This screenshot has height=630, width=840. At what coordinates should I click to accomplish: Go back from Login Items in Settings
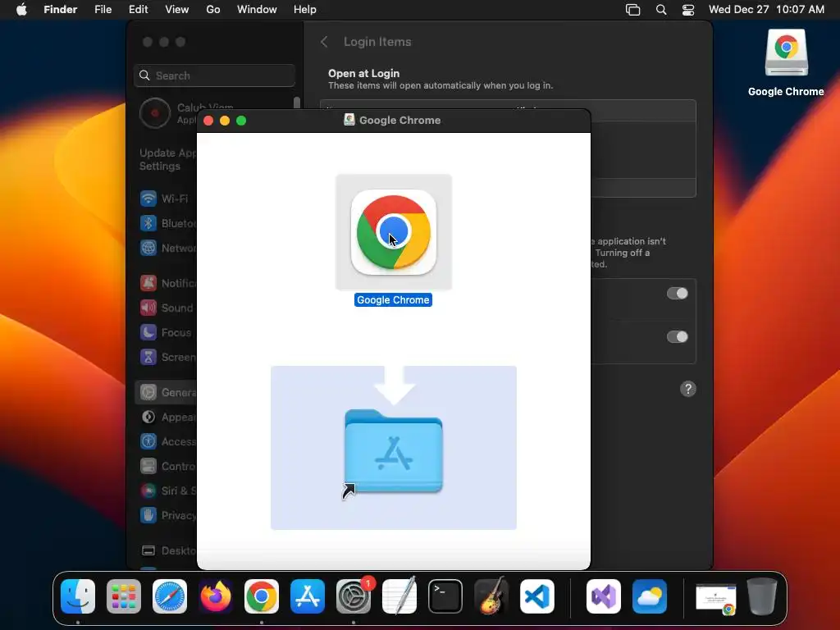pyautogui.click(x=324, y=42)
